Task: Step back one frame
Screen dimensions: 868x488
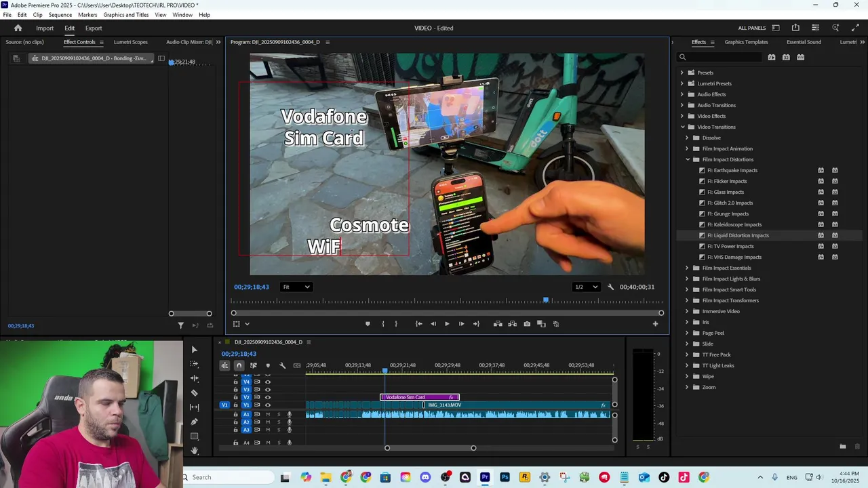Action: coord(433,324)
